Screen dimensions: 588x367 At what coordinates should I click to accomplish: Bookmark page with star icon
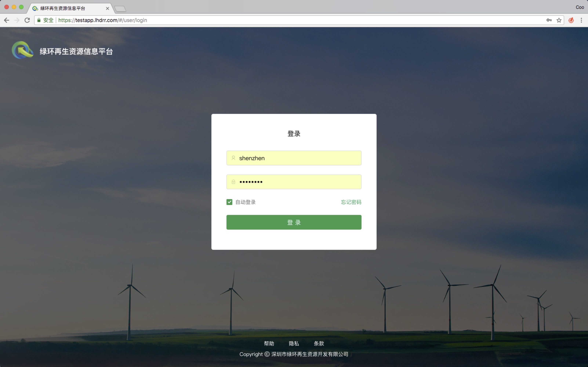click(x=559, y=20)
